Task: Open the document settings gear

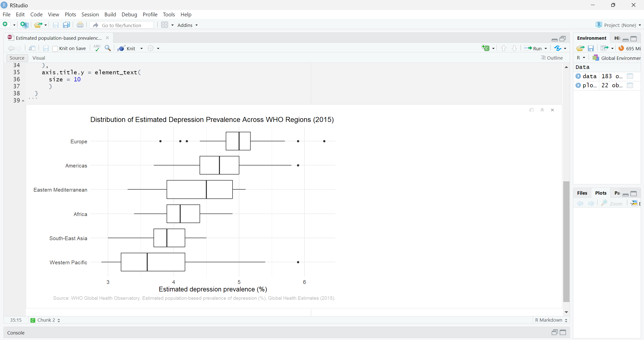Action: [151, 48]
